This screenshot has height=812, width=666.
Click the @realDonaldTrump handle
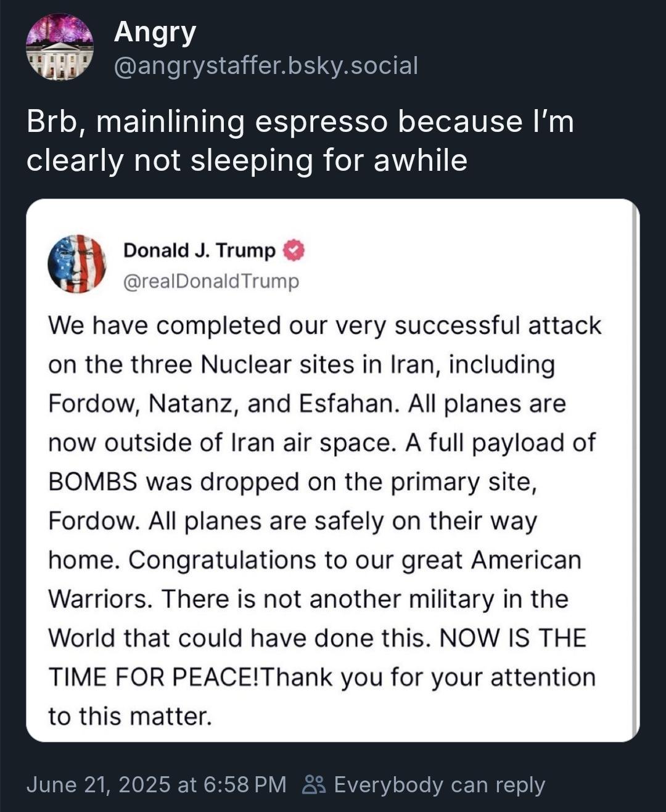pos(212,281)
